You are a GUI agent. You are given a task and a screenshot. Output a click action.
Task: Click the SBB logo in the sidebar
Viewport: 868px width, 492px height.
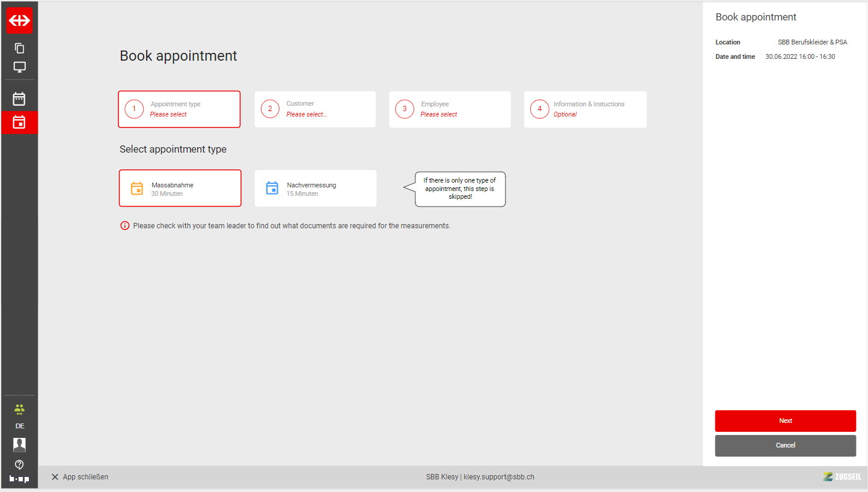point(19,20)
